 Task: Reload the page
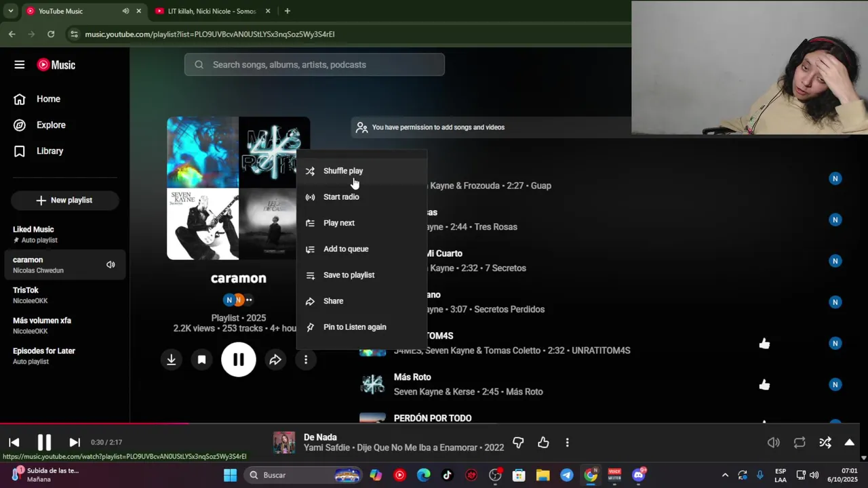[51, 34]
